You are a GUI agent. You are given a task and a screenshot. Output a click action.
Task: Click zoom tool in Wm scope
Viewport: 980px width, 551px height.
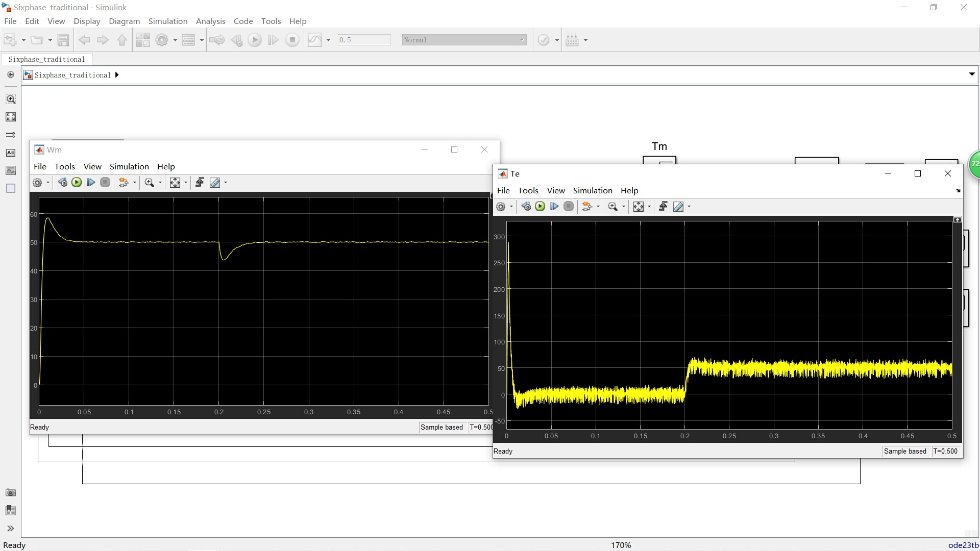pyautogui.click(x=149, y=183)
